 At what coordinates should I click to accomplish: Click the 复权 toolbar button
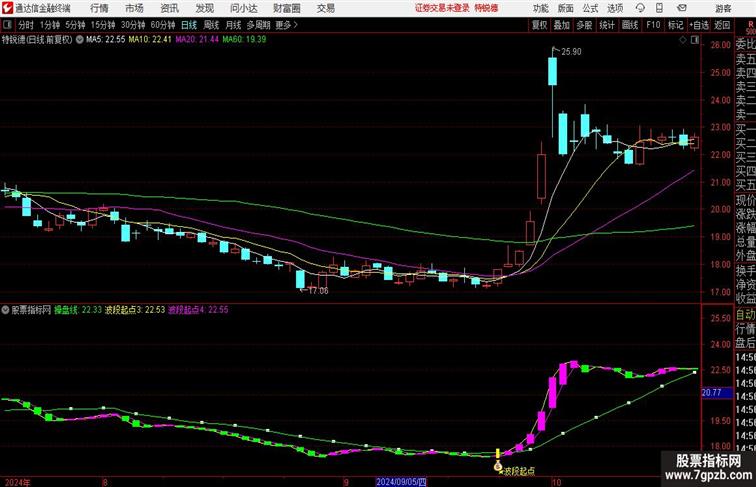click(x=540, y=25)
